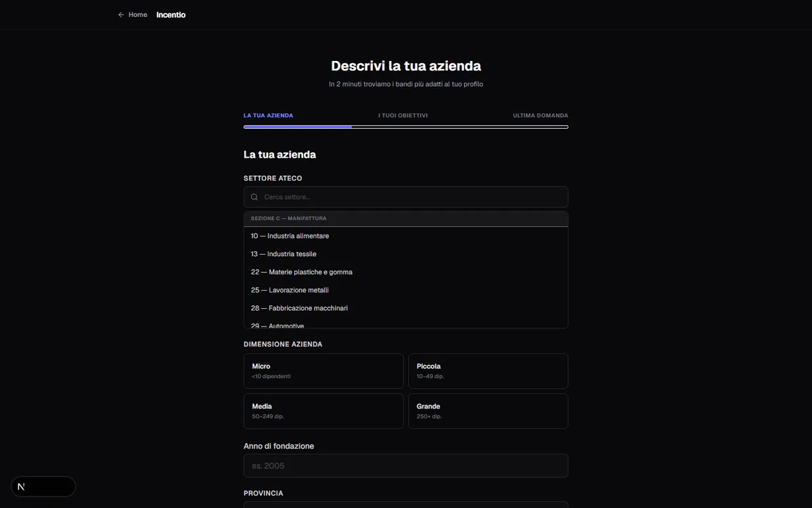Choose Grande company size card
This screenshot has width=812, height=508.
488,411
